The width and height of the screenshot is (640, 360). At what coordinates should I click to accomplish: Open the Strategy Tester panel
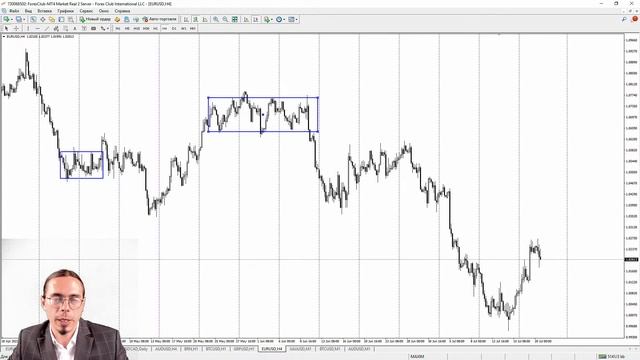(71, 19)
